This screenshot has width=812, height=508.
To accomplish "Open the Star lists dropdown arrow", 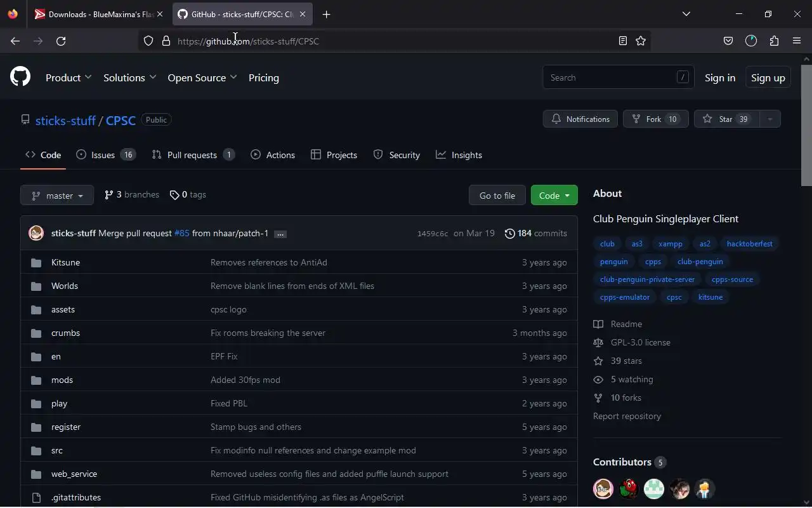I will (770, 119).
